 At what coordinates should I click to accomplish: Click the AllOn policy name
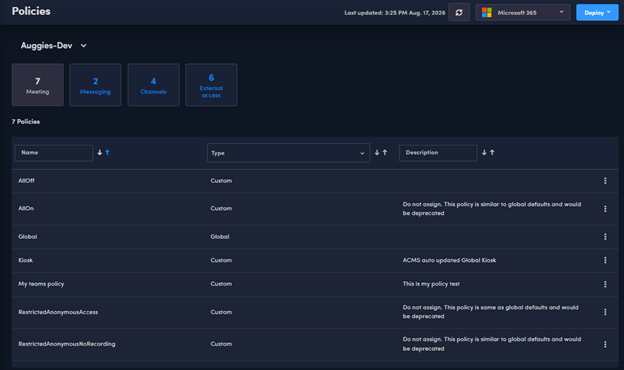tap(26, 208)
